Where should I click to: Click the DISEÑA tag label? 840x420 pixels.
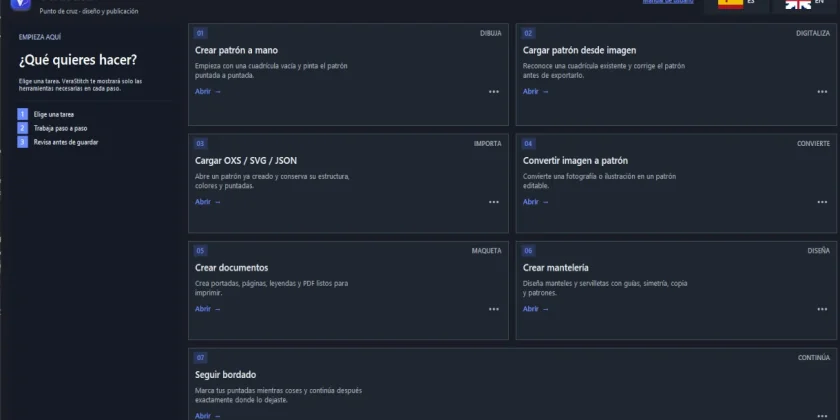coord(819,251)
